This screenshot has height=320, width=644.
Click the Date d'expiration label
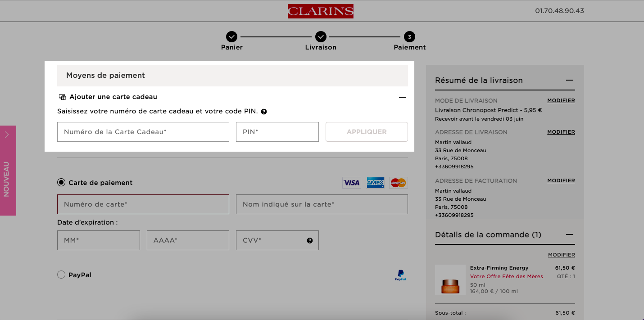[87, 222]
